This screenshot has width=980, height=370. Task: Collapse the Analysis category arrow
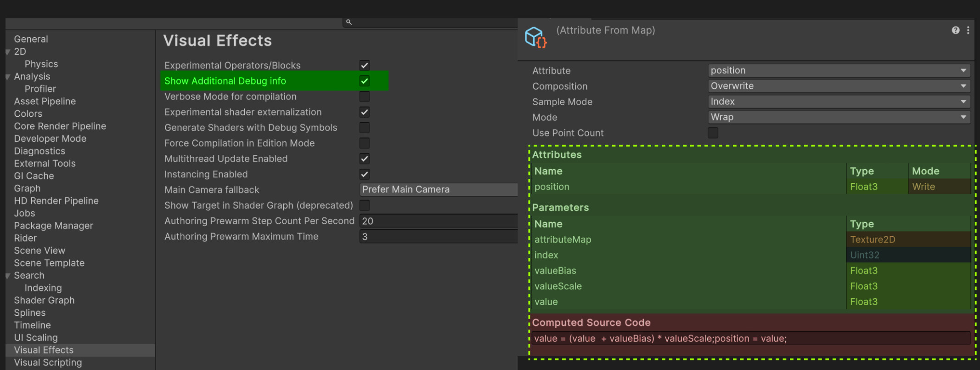pyautogui.click(x=8, y=77)
